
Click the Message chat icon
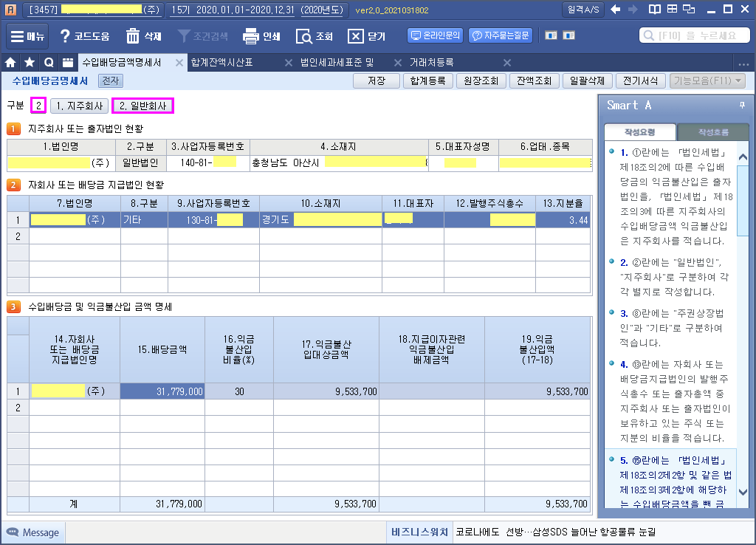[13, 532]
